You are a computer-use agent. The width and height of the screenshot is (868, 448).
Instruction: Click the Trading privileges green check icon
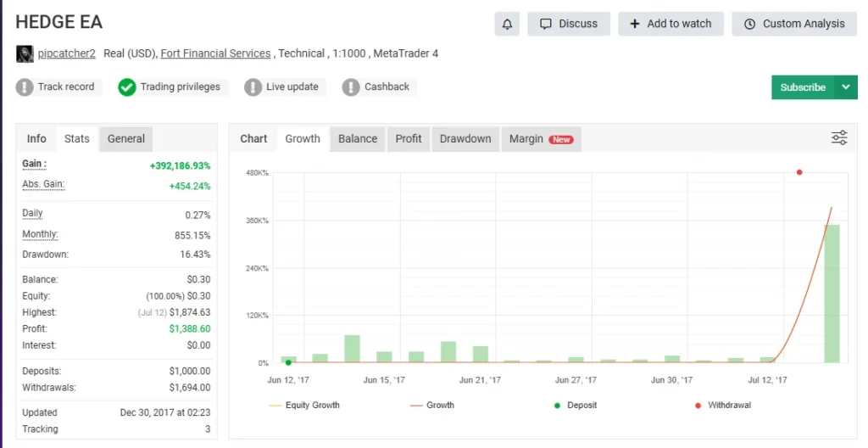tap(127, 87)
